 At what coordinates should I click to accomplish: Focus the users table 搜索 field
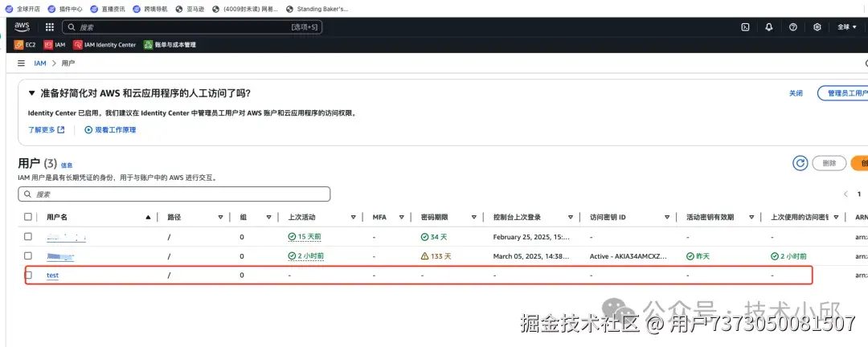point(174,194)
